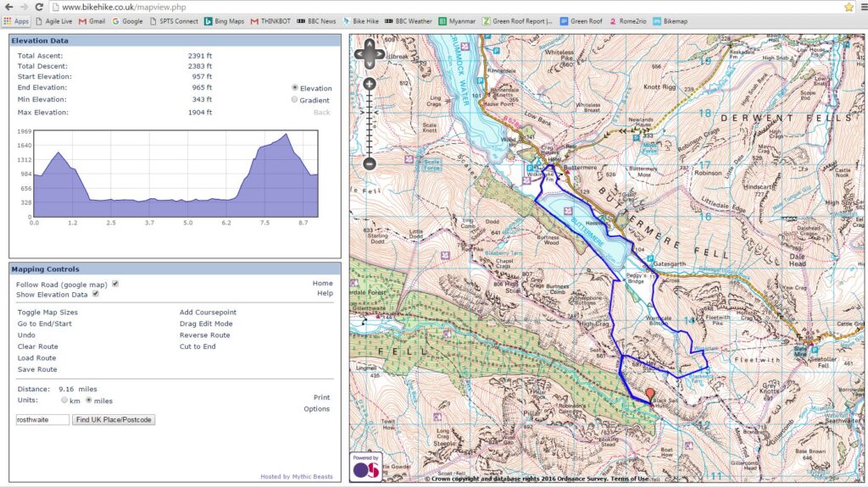868x487 pixels.
Task: Click the map zoom level slider
Action: point(370,123)
